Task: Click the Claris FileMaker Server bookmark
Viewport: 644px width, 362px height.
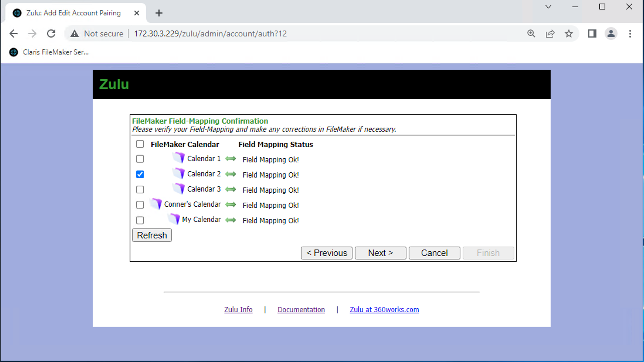Action: point(49,52)
